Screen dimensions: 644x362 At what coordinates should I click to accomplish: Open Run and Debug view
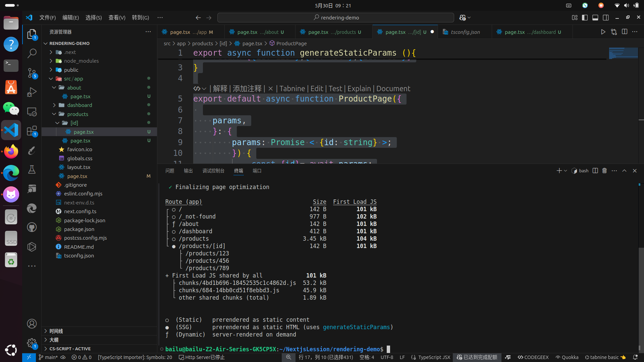[x=32, y=92]
